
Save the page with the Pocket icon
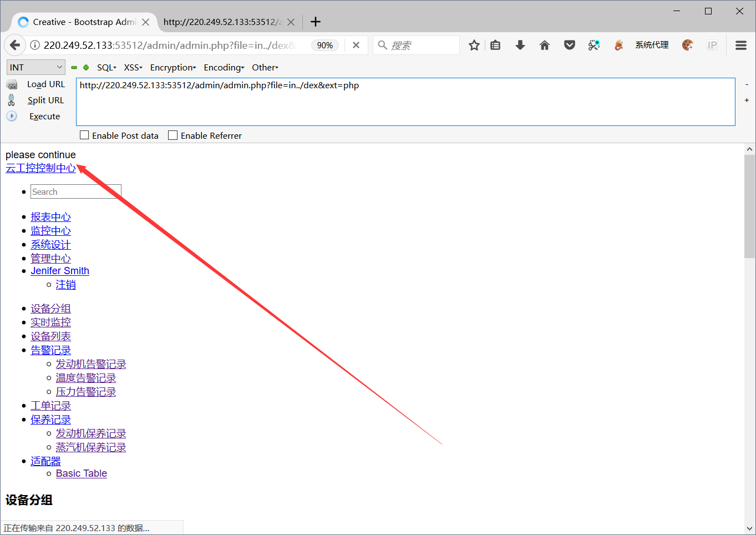[569, 46]
